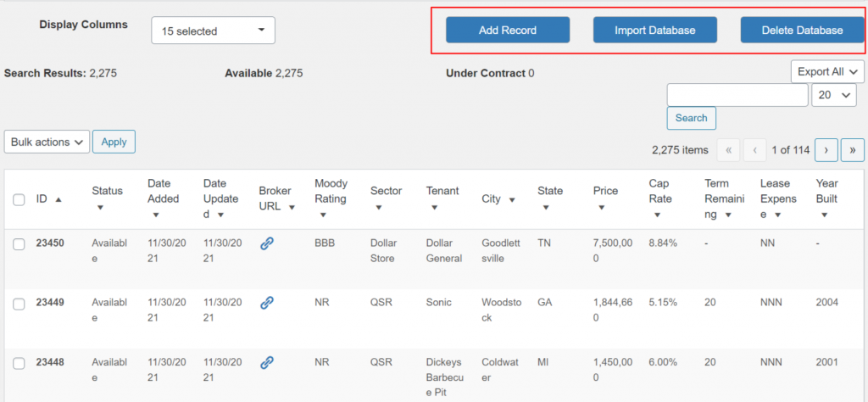Click the '1 of 114' page indicator
This screenshot has height=402, width=868.
pyautogui.click(x=791, y=149)
